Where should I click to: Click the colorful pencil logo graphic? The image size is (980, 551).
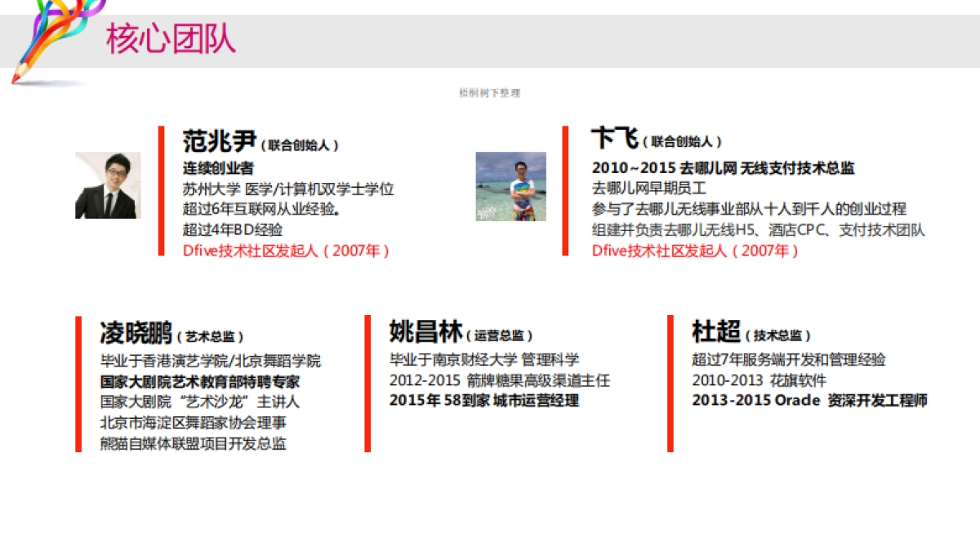pyautogui.click(x=53, y=37)
